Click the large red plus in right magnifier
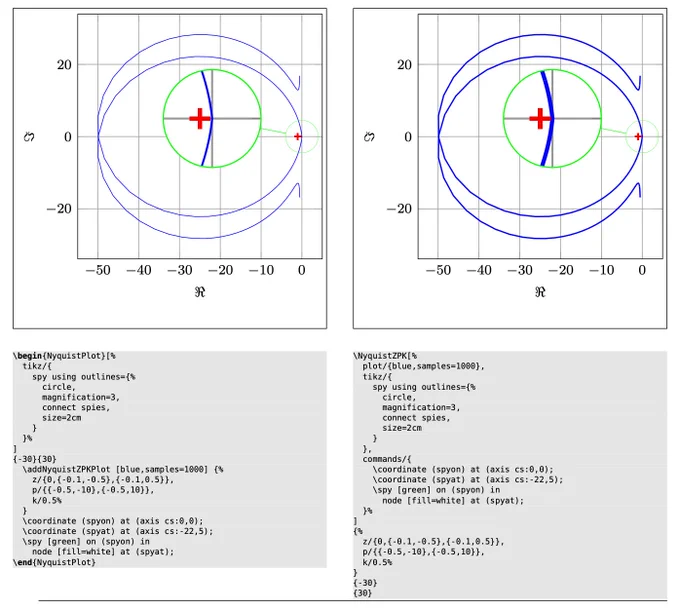The image size is (680, 610). [x=540, y=118]
